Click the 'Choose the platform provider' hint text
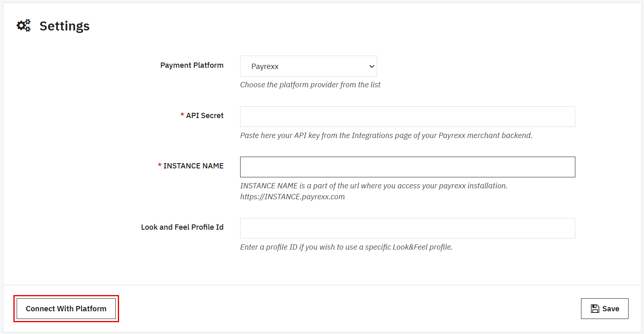The width and height of the screenshot is (644, 334). 310,85
